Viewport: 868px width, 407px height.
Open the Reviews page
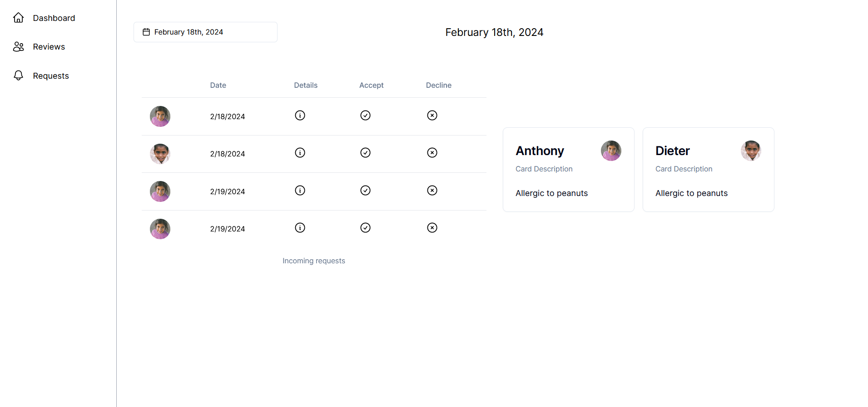point(49,47)
